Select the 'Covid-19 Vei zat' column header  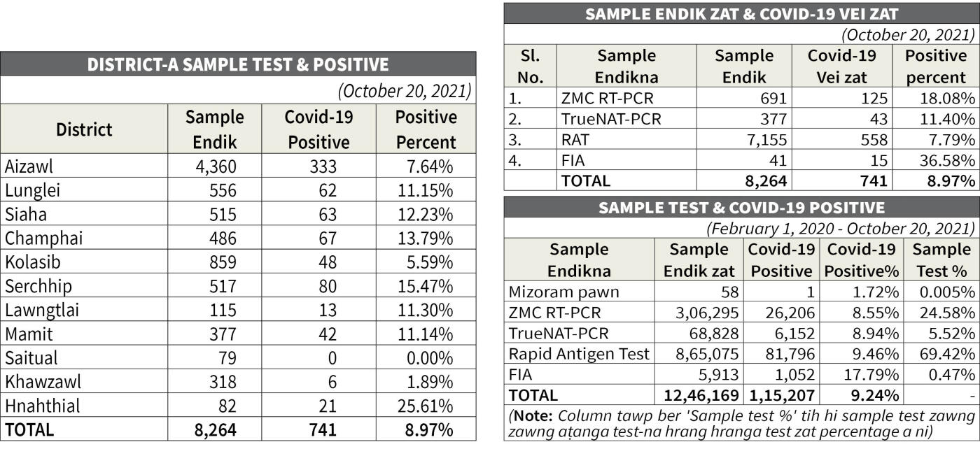(842, 66)
